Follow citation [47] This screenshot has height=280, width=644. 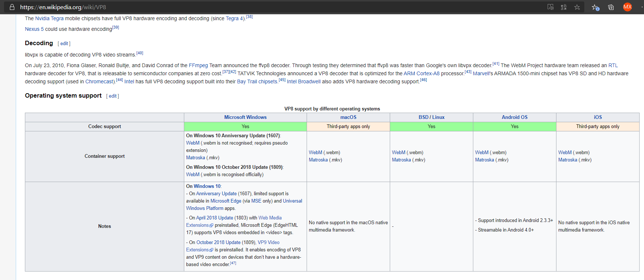(x=233, y=263)
